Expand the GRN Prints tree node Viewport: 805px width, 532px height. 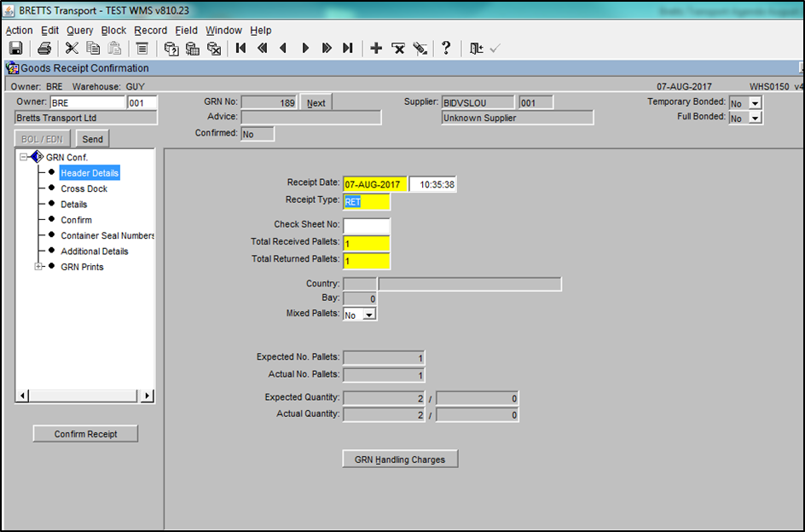point(38,267)
